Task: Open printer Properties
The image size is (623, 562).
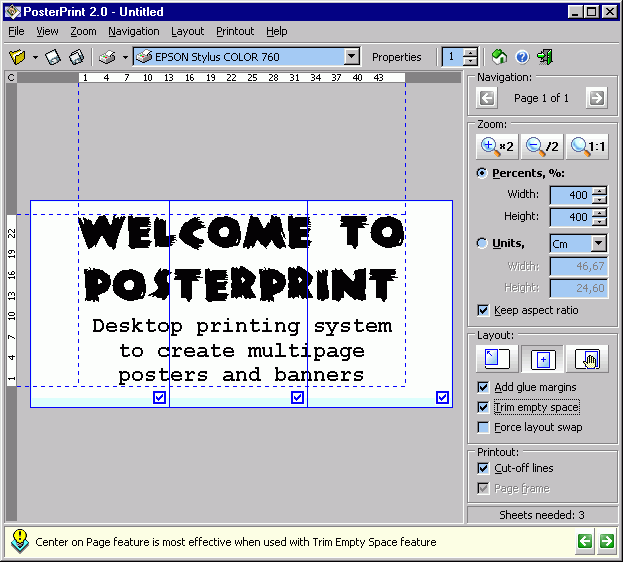Action: point(397,57)
